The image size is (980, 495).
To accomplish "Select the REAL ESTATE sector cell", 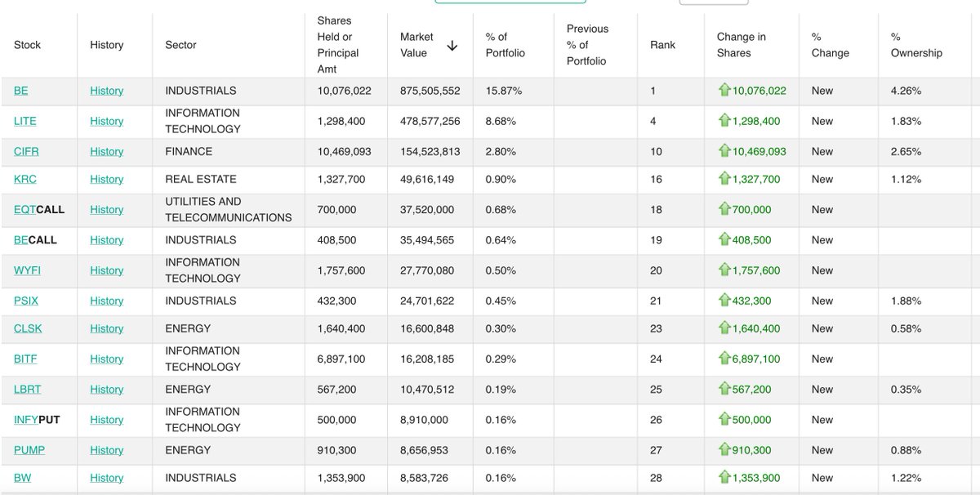I will click(201, 179).
